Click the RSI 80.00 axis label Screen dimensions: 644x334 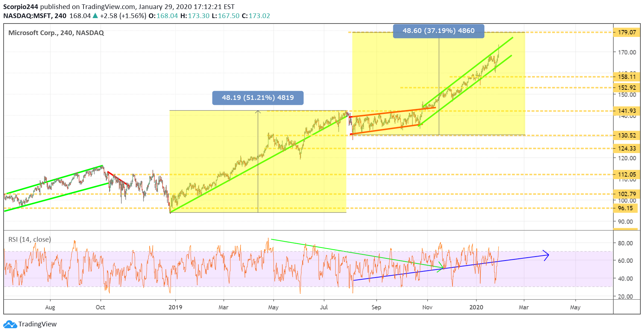tap(625, 243)
